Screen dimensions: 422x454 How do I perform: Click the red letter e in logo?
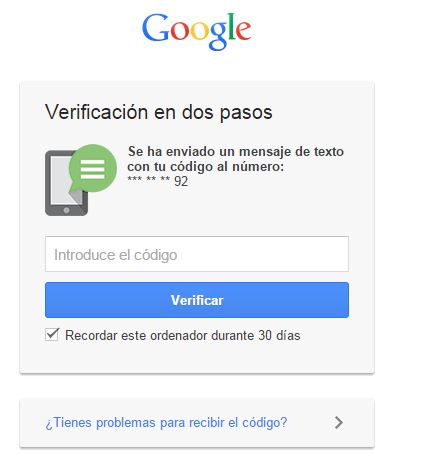pyautogui.click(x=243, y=31)
